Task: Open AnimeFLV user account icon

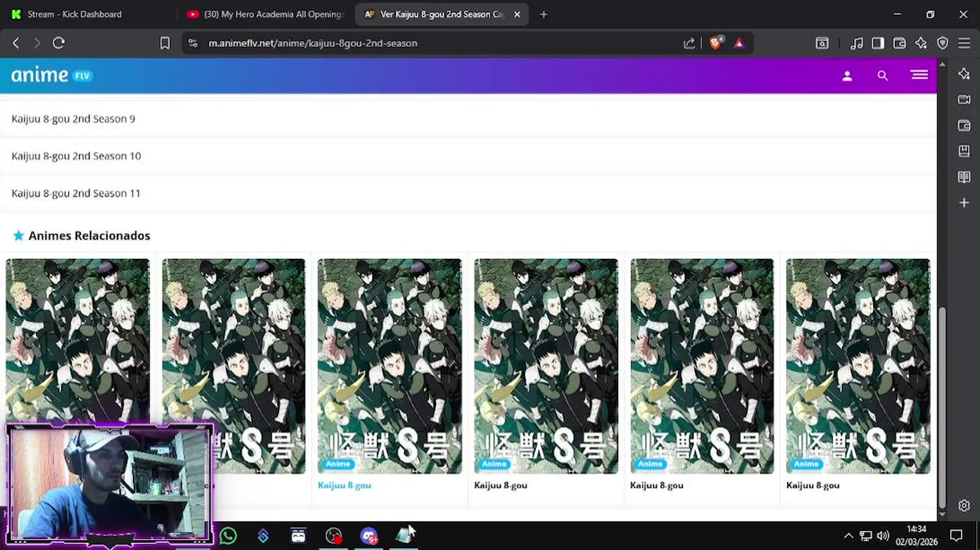Action: (x=847, y=76)
